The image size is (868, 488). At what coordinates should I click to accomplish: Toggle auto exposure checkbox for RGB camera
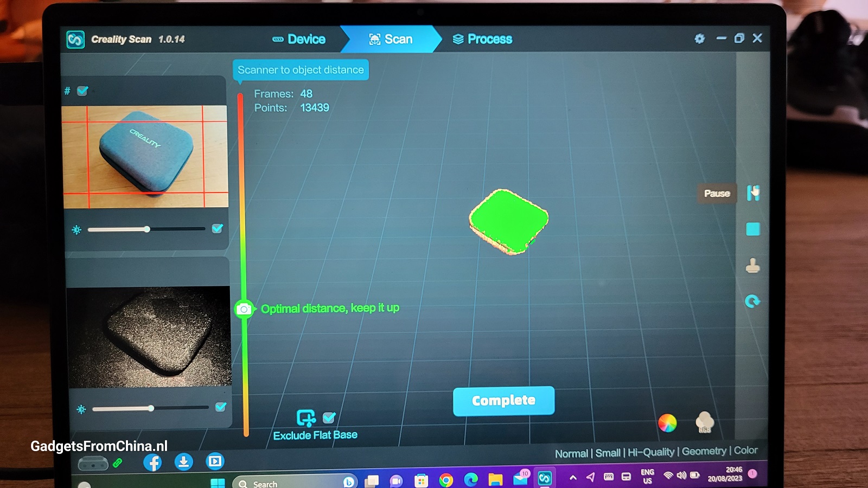coord(217,228)
